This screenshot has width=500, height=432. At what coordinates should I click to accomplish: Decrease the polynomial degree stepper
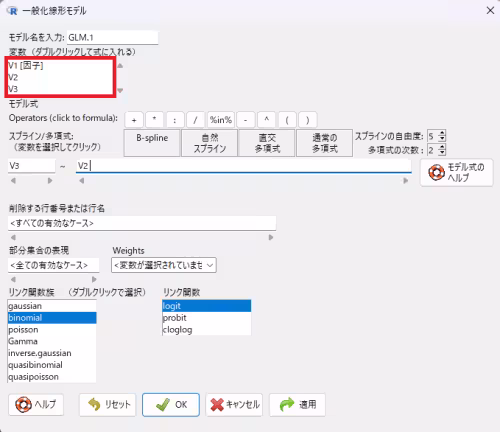click(442, 153)
